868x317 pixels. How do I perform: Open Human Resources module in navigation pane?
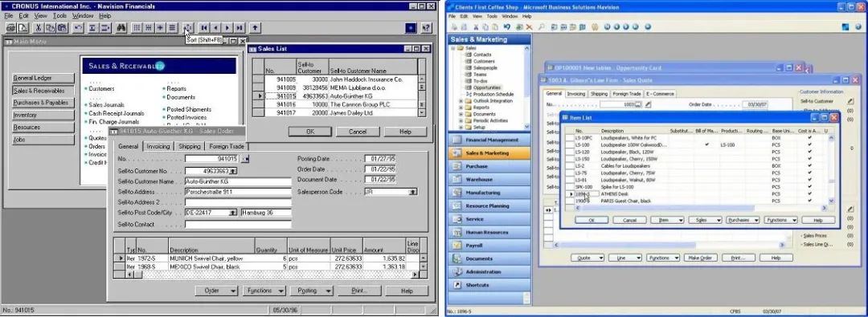489,233
